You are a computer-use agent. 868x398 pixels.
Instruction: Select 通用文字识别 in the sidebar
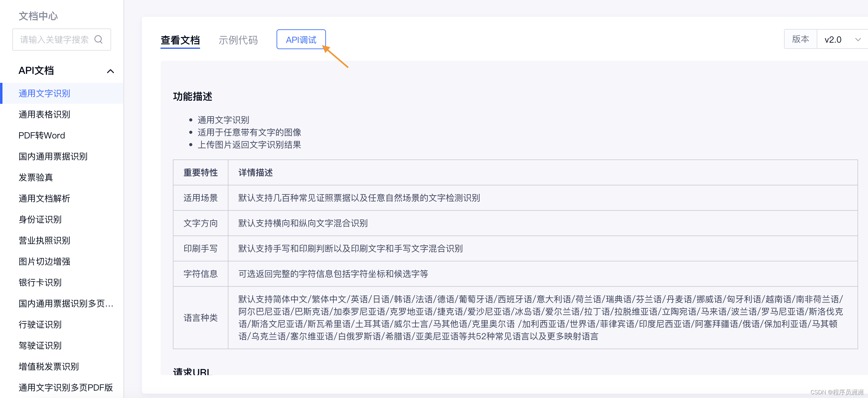point(44,93)
